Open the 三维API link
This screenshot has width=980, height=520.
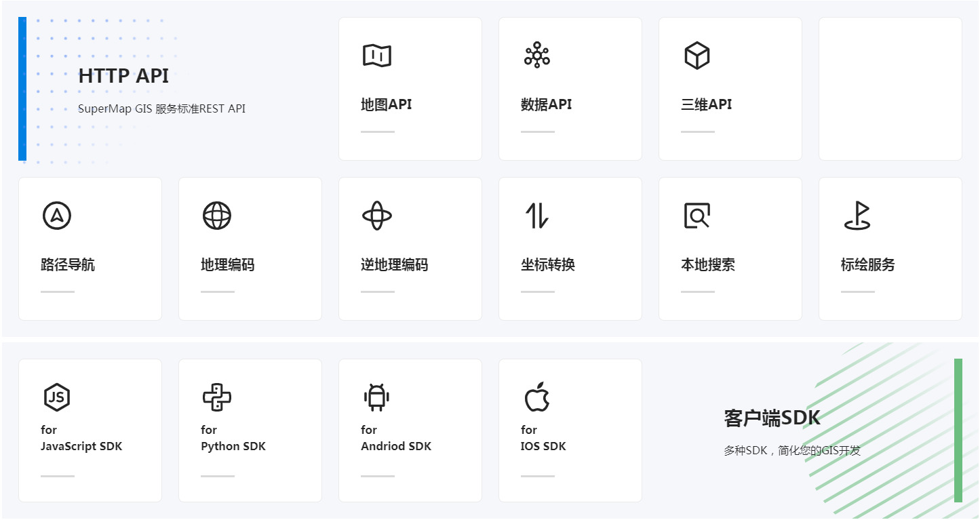point(707,104)
